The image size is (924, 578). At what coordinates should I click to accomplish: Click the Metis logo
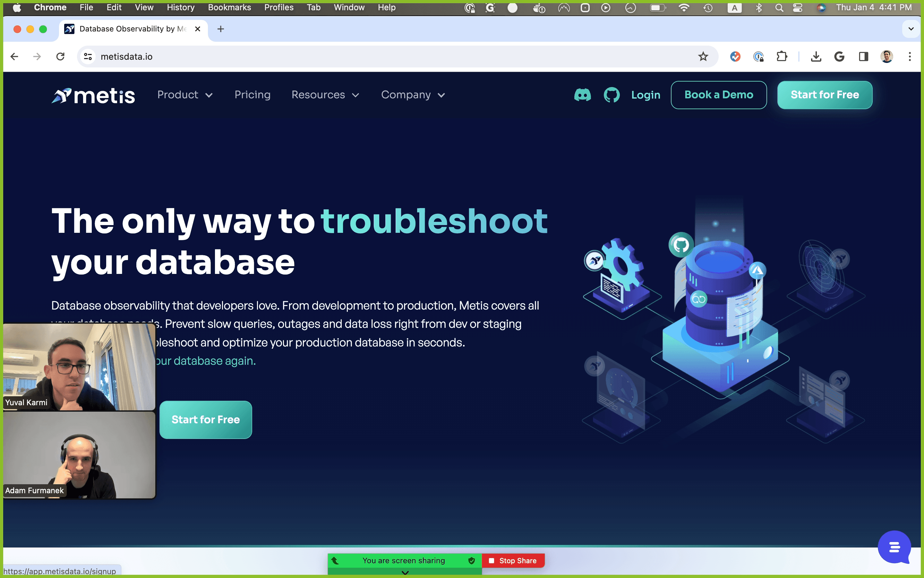(93, 96)
